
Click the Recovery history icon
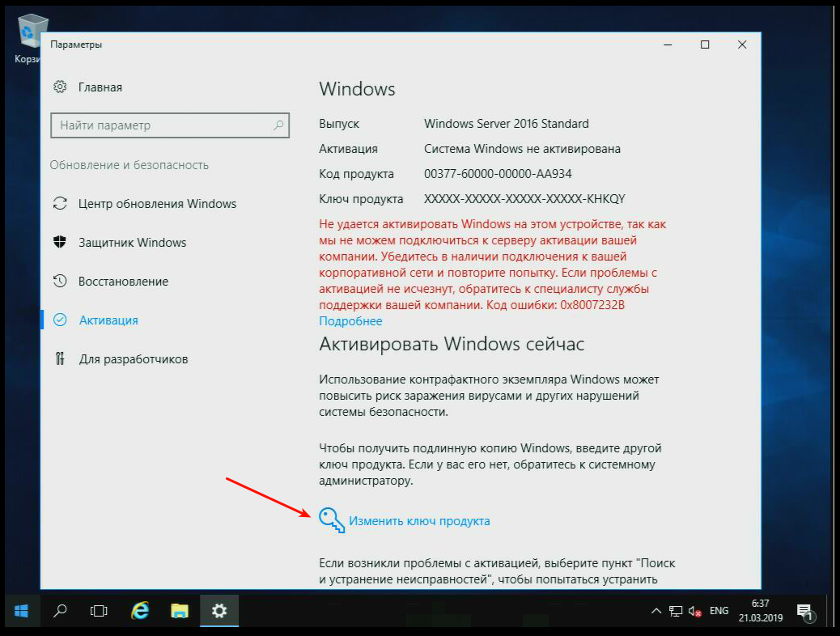(x=59, y=282)
